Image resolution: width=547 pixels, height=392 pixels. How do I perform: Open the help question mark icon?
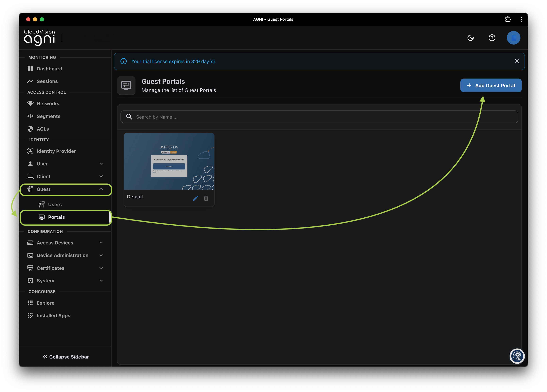(492, 38)
